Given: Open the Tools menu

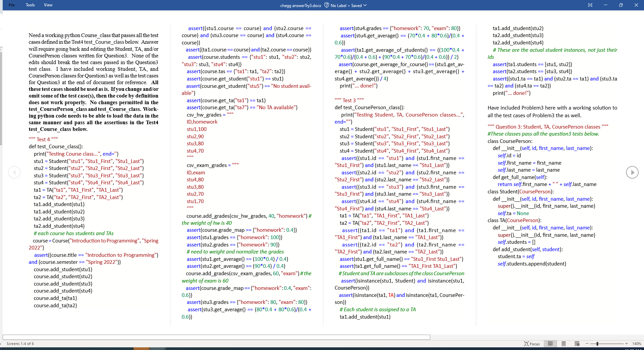Looking at the screenshot, I should point(30,5).
